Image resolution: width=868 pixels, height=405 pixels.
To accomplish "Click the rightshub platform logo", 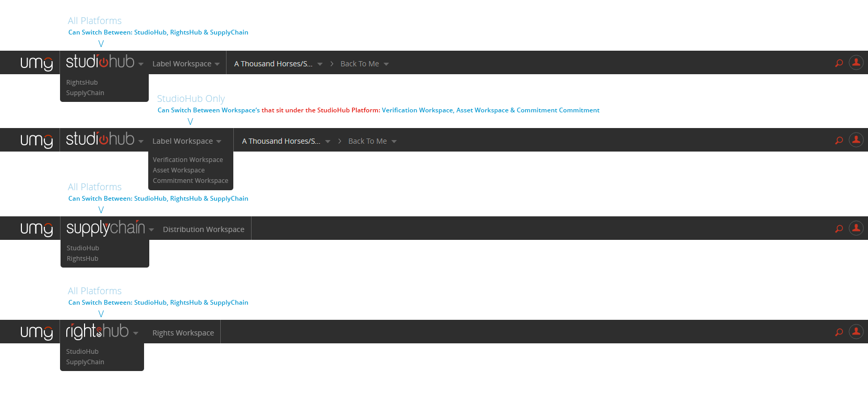I will pos(97,331).
